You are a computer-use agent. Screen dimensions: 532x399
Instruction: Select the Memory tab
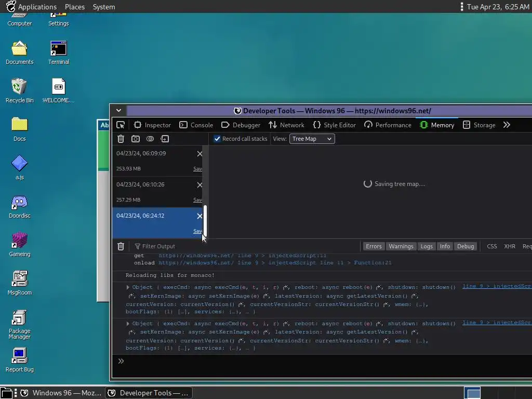[x=437, y=125]
